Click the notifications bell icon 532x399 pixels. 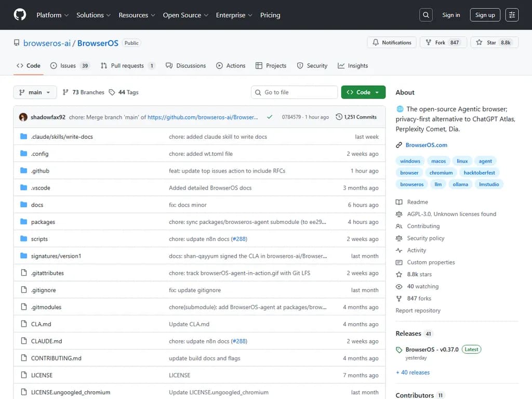coord(375,42)
